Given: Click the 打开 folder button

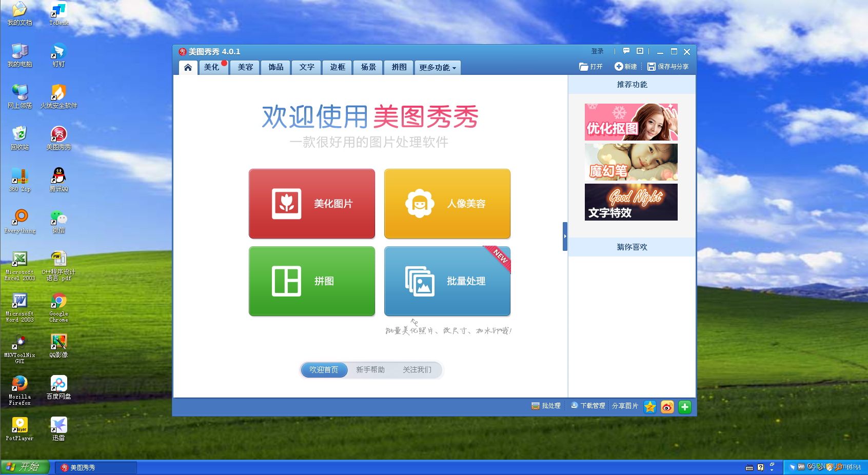Looking at the screenshot, I should point(591,67).
